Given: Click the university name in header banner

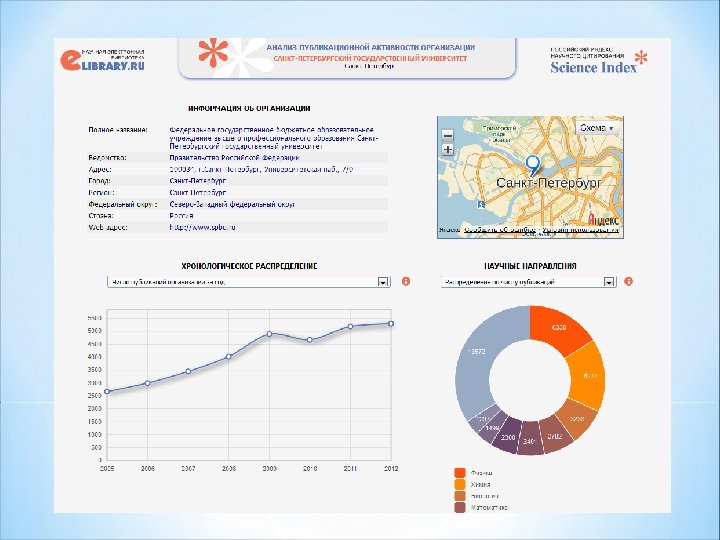Looking at the screenshot, I should tap(370, 58).
